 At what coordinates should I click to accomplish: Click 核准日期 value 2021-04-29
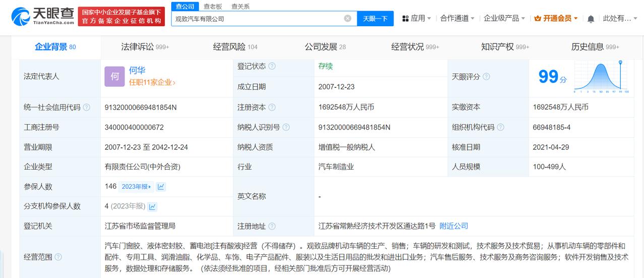[x=551, y=147]
